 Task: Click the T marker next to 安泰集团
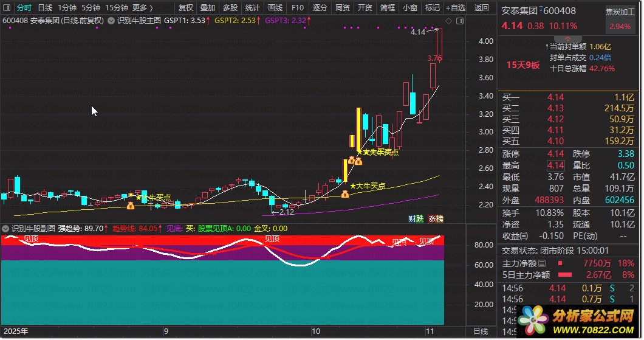541,9
